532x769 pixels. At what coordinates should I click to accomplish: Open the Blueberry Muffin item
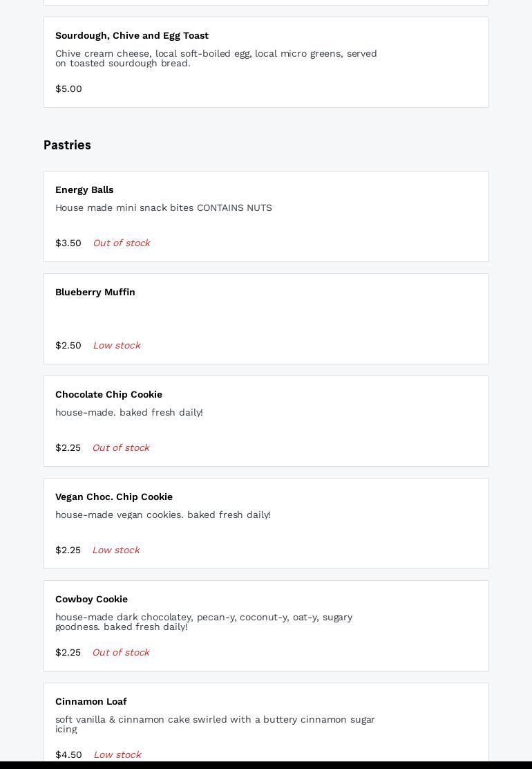point(95,293)
